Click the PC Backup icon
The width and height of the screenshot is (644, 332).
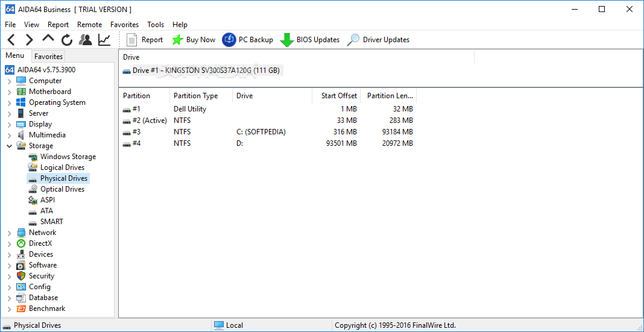(229, 40)
